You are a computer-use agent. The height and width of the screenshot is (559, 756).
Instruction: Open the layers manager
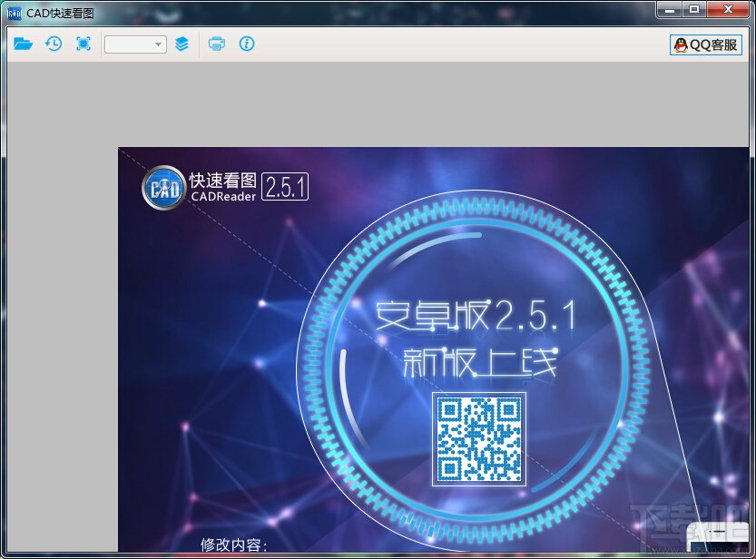click(182, 44)
